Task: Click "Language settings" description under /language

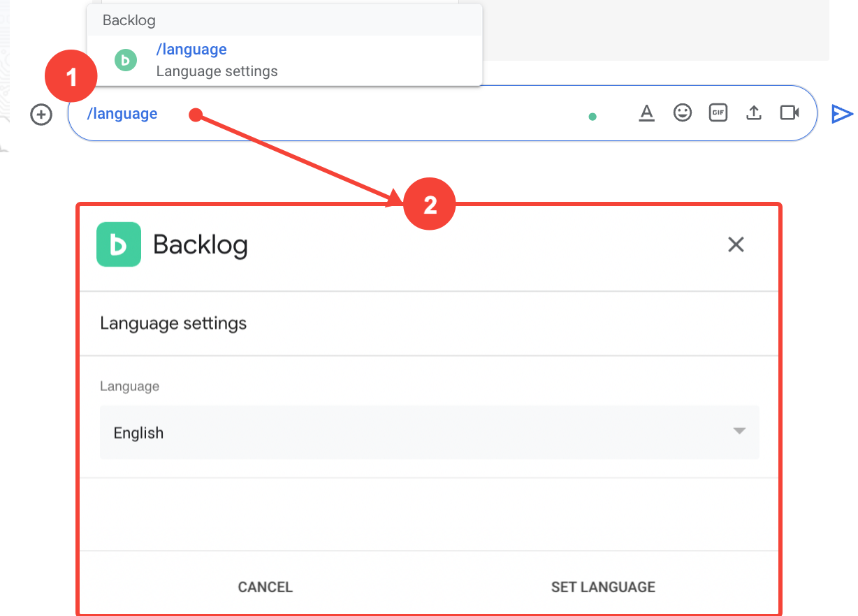Action: coord(217,71)
